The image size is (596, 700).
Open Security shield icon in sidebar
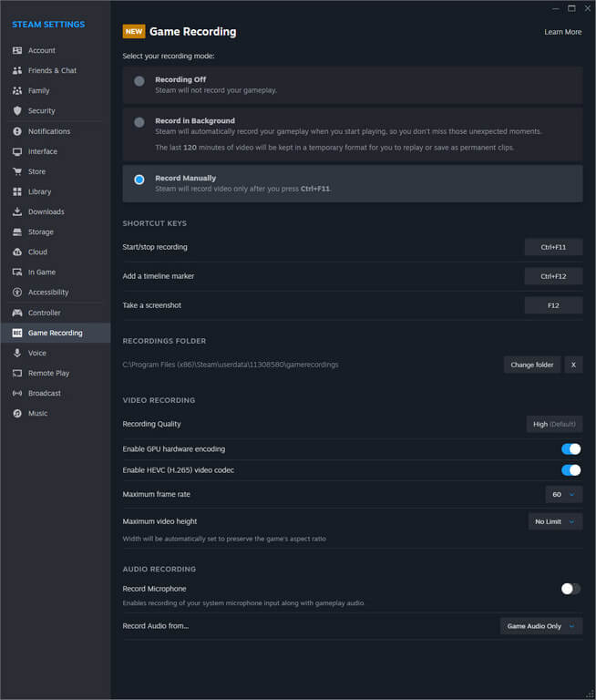17,111
